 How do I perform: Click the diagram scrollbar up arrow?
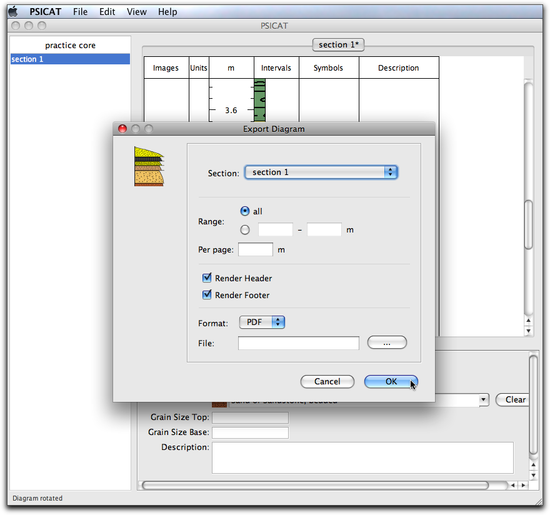(x=529, y=320)
